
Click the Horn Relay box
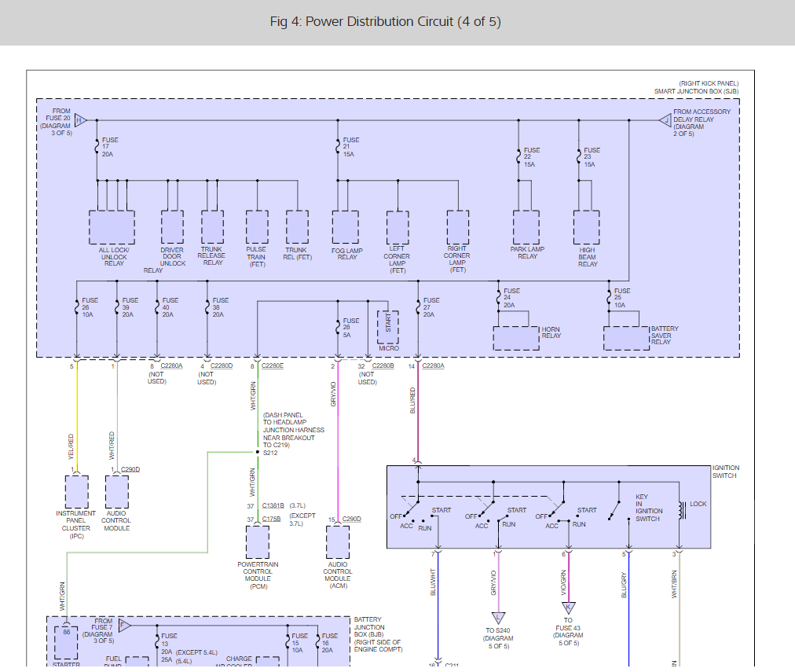(516, 338)
